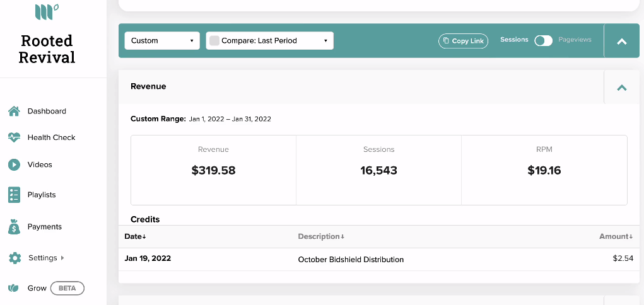Sort credits by Amount column

616,236
